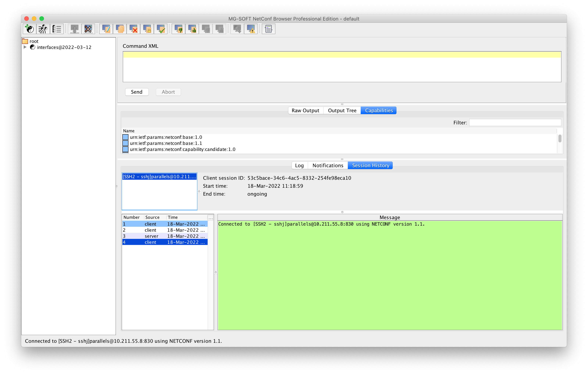Click the capabilities list scrollbar thumb
This screenshot has height=375, width=588.
click(x=560, y=138)
